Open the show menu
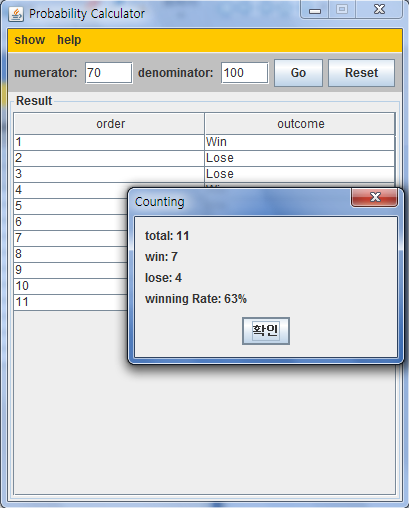 pyautogui.click(x=29, y=40)
